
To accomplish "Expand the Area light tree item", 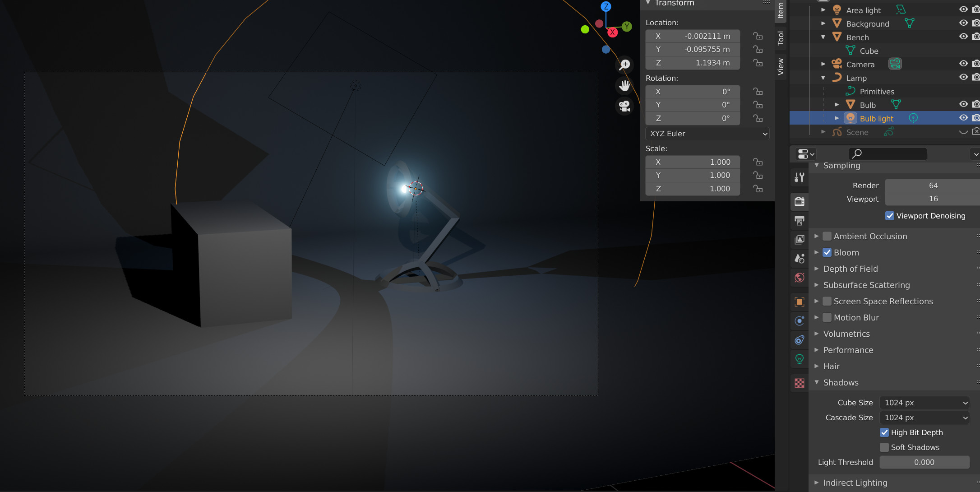I will click(x=823, y=9).
